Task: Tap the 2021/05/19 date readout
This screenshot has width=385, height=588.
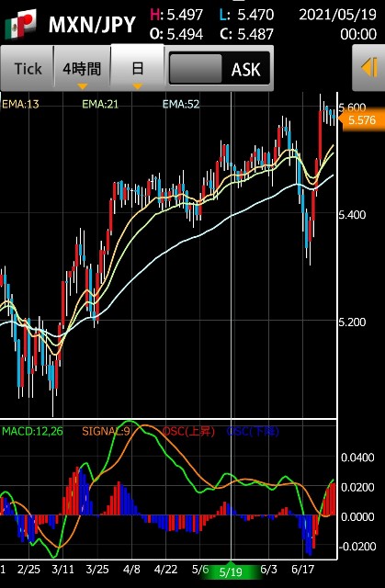Action: (337, 15)
